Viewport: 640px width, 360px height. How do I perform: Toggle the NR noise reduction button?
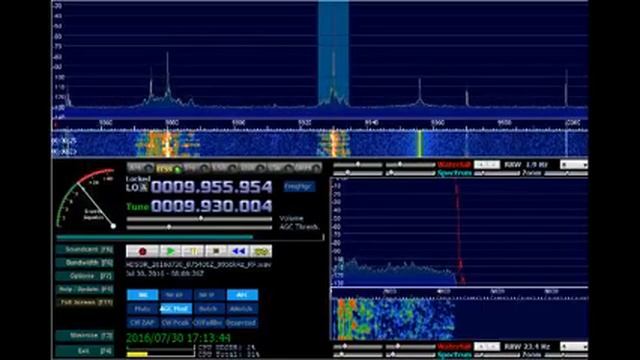142,295
